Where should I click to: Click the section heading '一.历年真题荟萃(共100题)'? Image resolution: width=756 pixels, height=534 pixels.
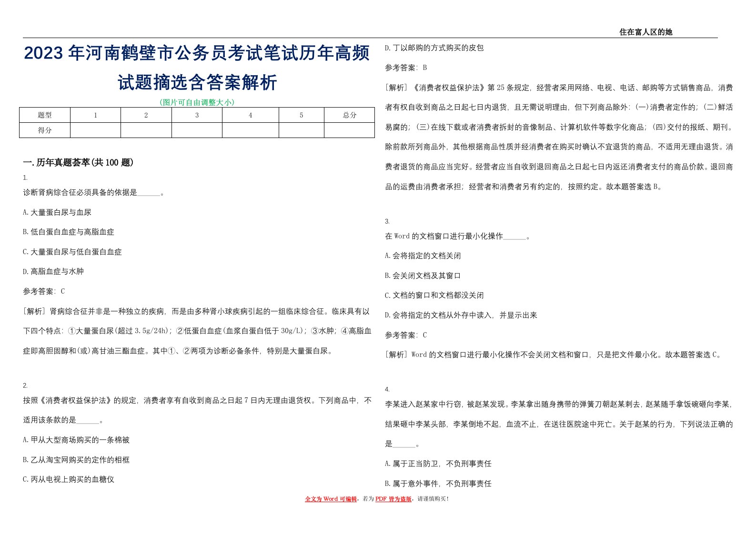[x=78, y=162]
